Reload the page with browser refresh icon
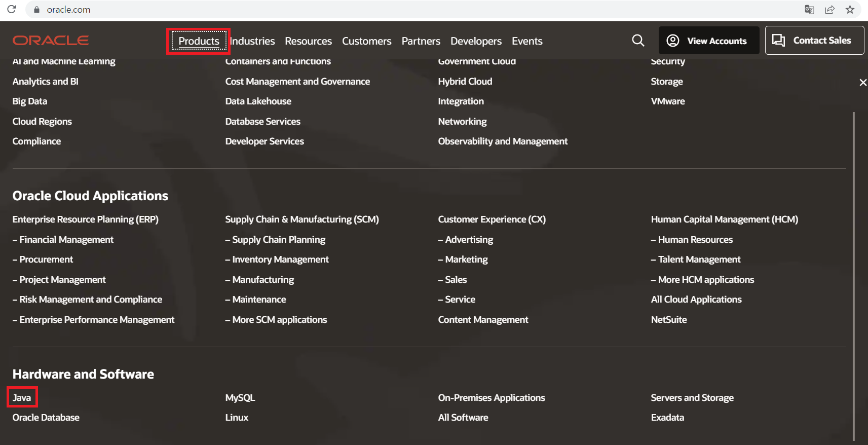This screenshot has width=868, height=445. click(11, 9)
